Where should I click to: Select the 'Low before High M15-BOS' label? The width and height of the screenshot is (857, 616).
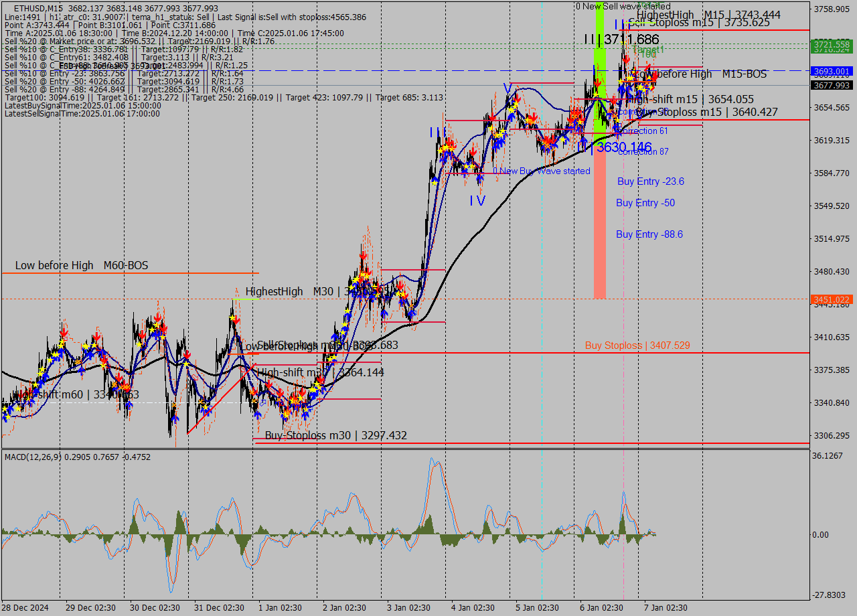point(700,74)
